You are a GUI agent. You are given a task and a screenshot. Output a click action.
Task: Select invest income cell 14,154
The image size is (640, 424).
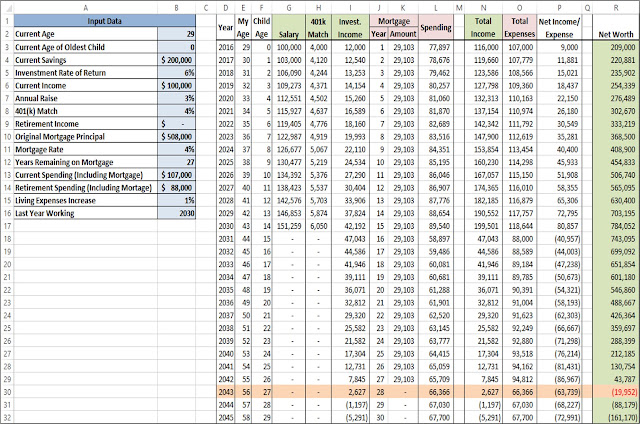350,85
